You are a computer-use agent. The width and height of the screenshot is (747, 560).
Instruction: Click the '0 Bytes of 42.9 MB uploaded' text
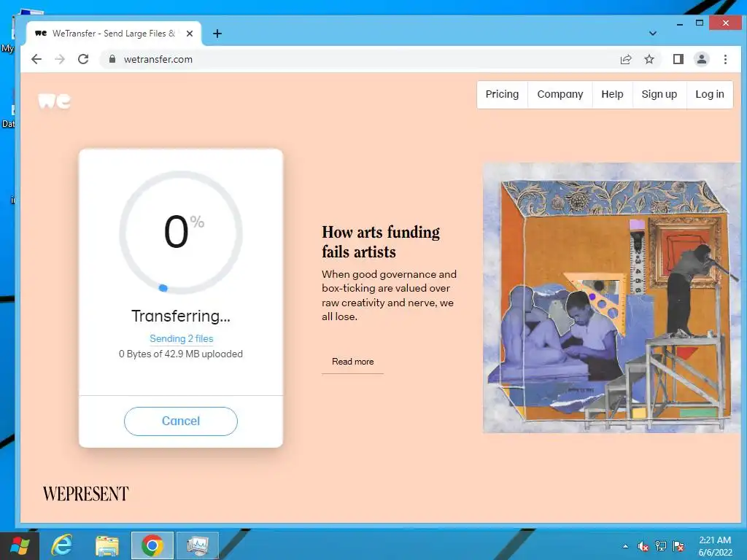point(181,354)
